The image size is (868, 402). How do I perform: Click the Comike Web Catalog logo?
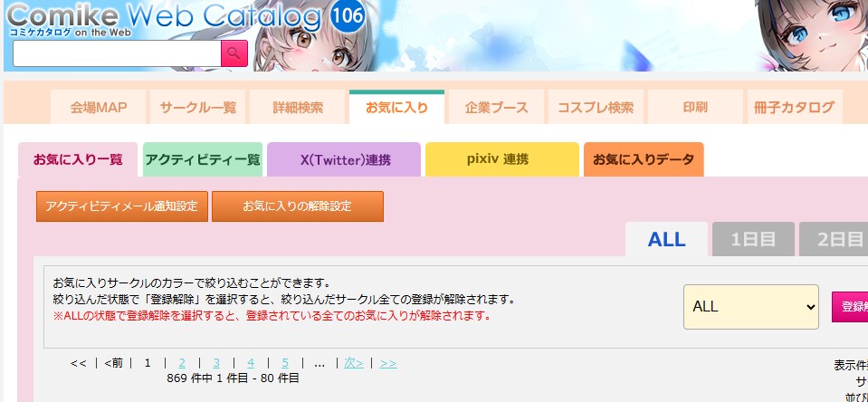tap(165, 18)
